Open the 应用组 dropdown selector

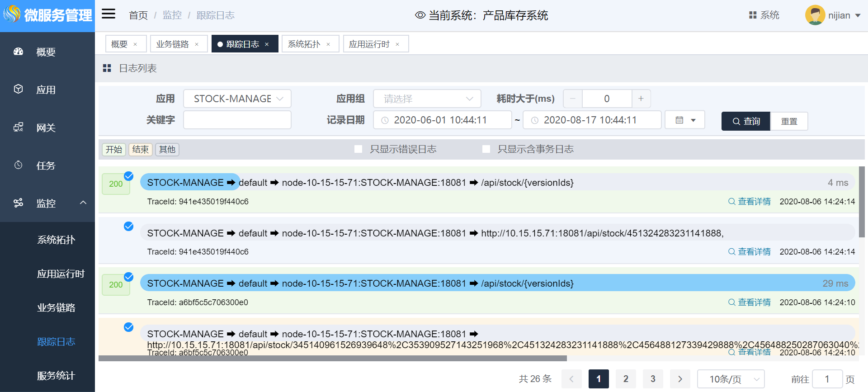[x=427, y=99]
